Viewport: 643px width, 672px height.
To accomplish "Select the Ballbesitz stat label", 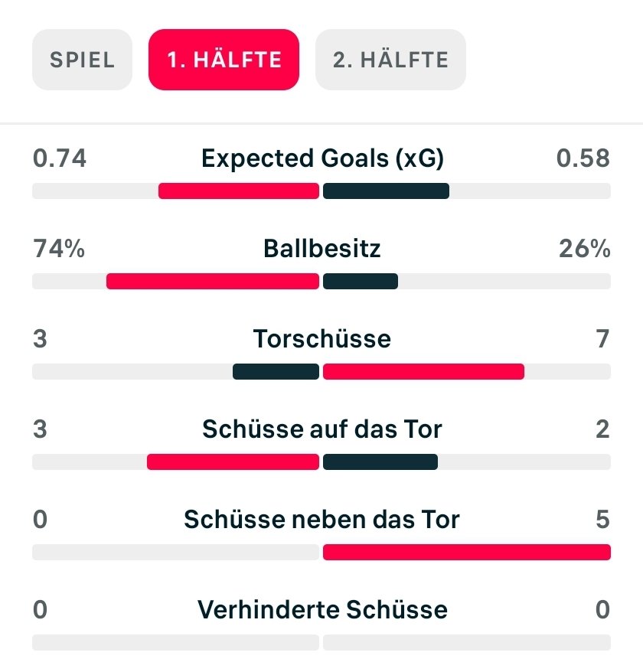I will (322, 249).
